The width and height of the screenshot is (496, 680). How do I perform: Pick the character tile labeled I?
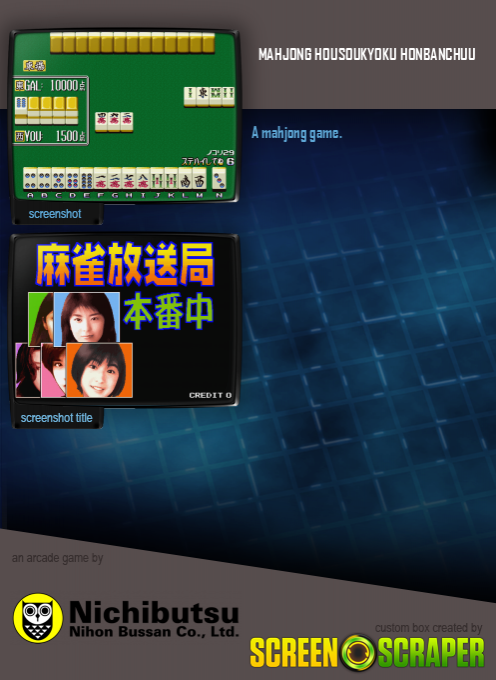[x=143, y=178]
